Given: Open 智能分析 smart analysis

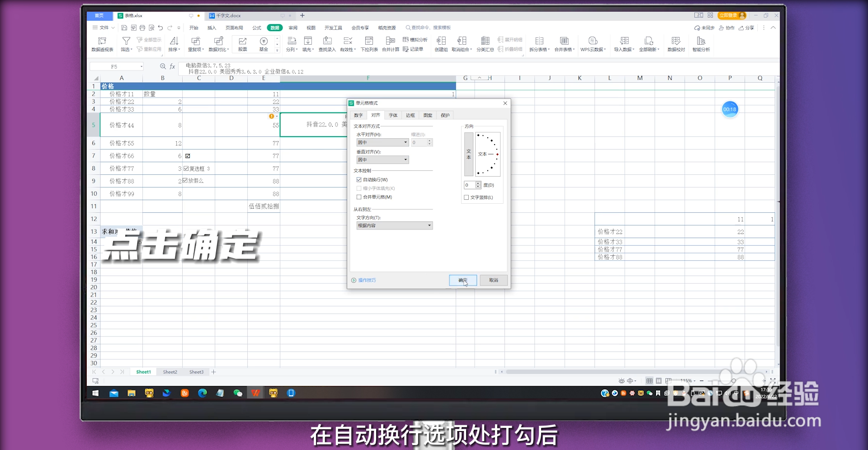Looking at the screenshot, I should pos(701,44).
